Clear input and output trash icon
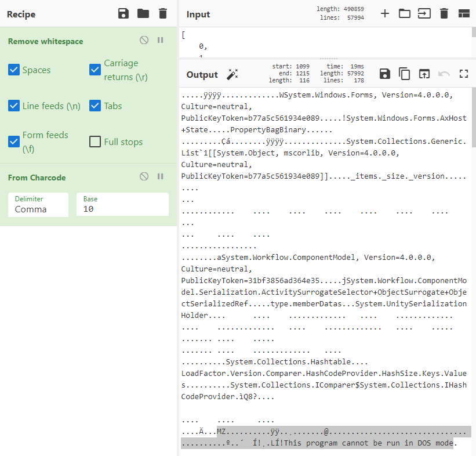 coord(444,14)
